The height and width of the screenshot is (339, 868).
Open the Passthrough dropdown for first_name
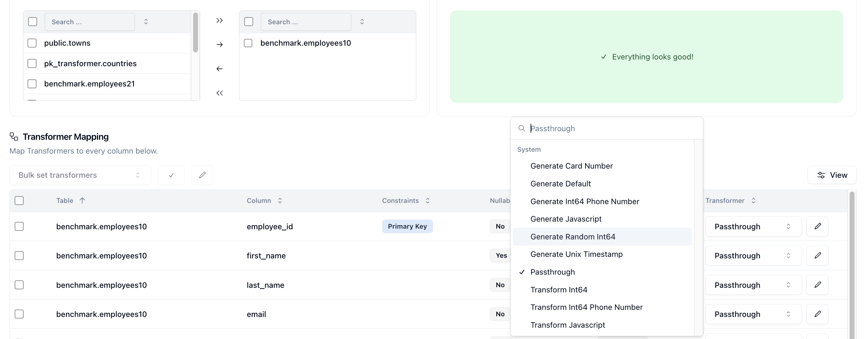[753, 255]
